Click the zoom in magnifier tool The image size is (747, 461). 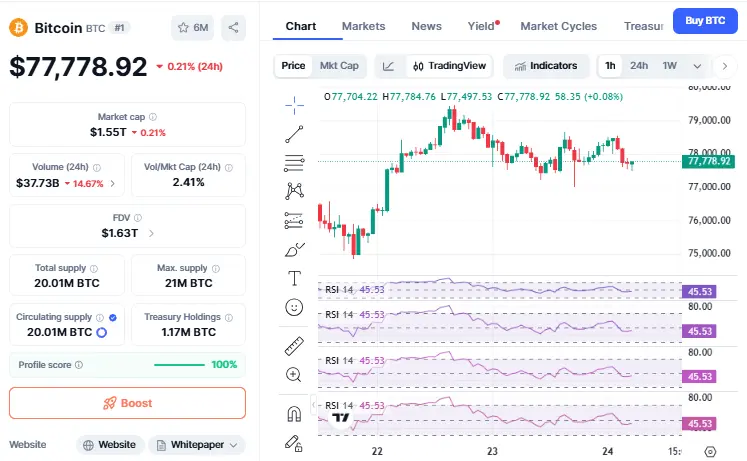click(293, 375)
